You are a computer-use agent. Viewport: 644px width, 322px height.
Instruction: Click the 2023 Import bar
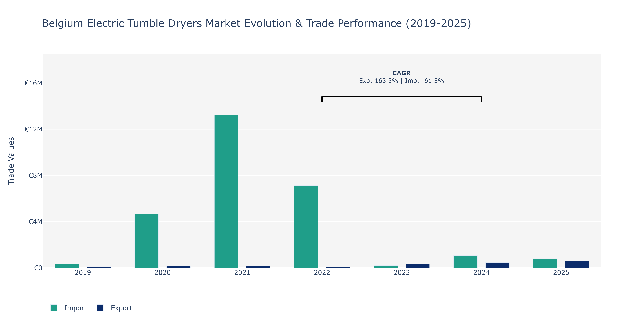coord(386,266)
